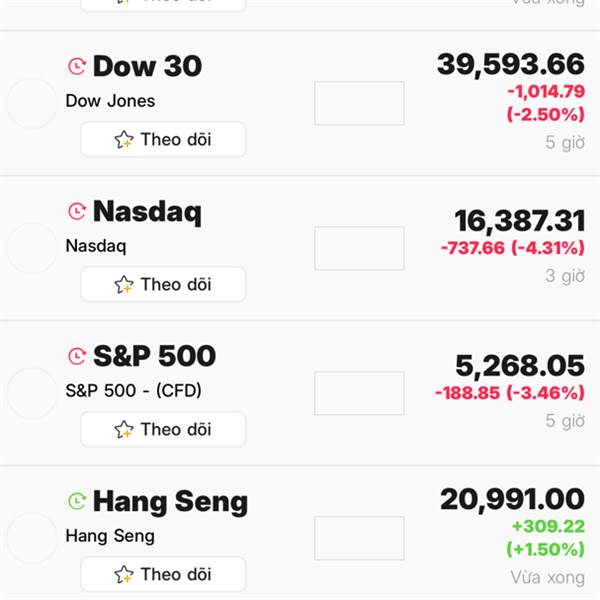
Task: Enable Theo dõi for S&P 500
Action: point(163,430)
